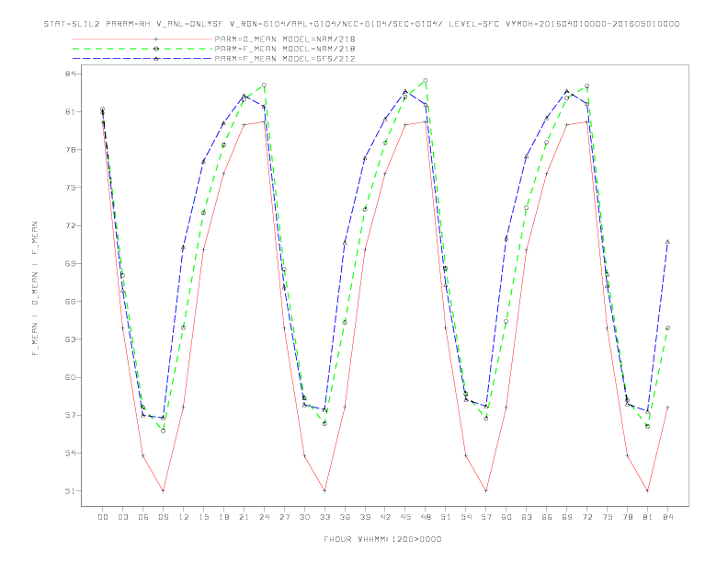This screenshot has width=728, height=563.
Task: Click x-axis forecast hour label 48
Action: click(426, 517)
